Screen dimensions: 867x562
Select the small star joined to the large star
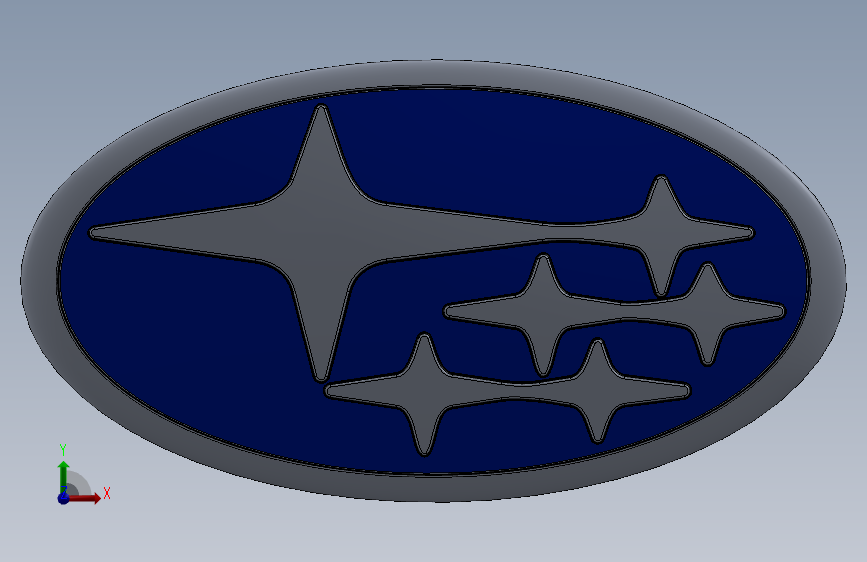662,235
